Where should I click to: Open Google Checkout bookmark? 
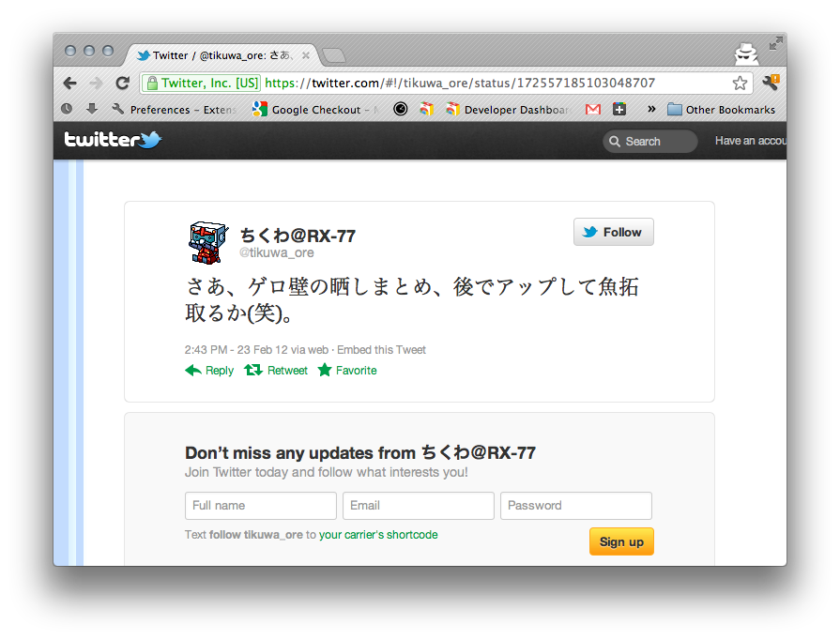(316, 109)
